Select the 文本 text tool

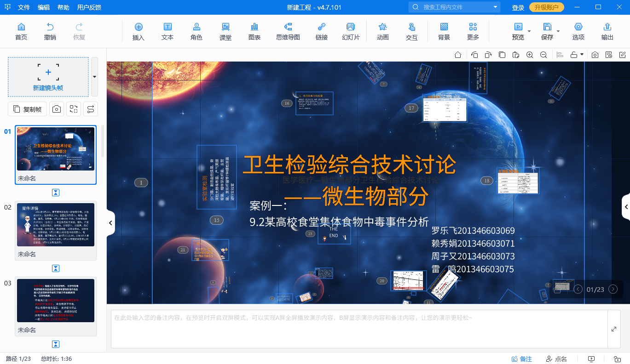point(168,32)
